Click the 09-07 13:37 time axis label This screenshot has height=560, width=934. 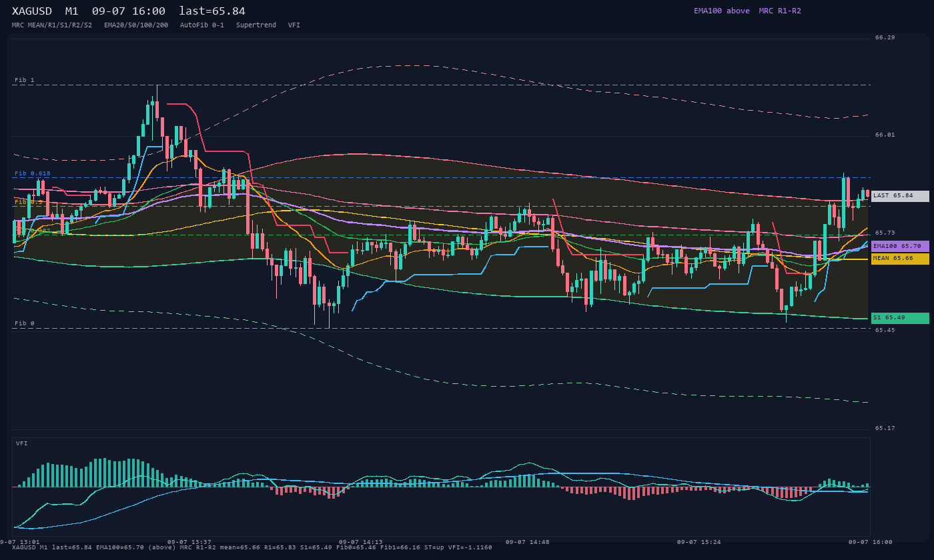(x=189, y=542)
